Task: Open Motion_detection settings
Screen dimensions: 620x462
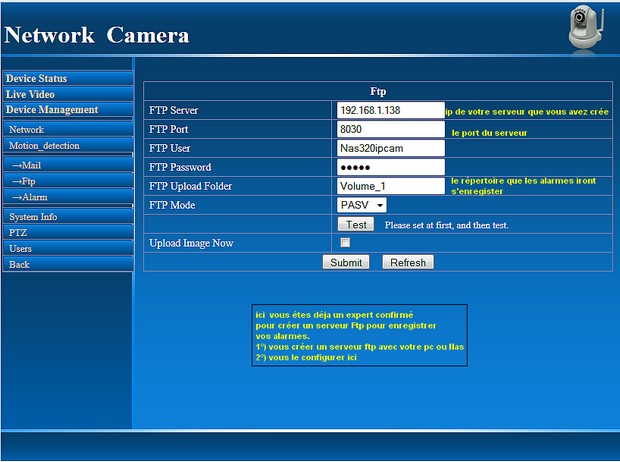Action: (x=67, y=146)
